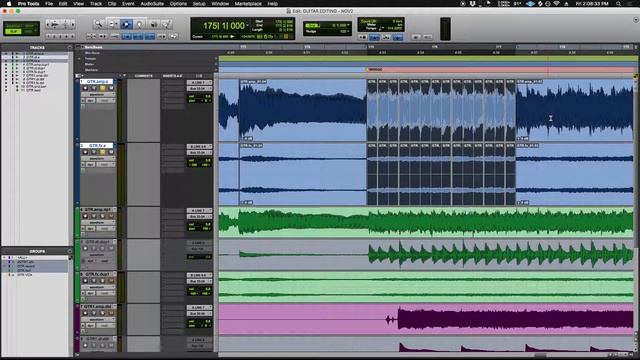The width and height of the screenshot is (640, 360).
Task: Click the GTR.amp.e 'dyn' button
Action: [90, 100]
